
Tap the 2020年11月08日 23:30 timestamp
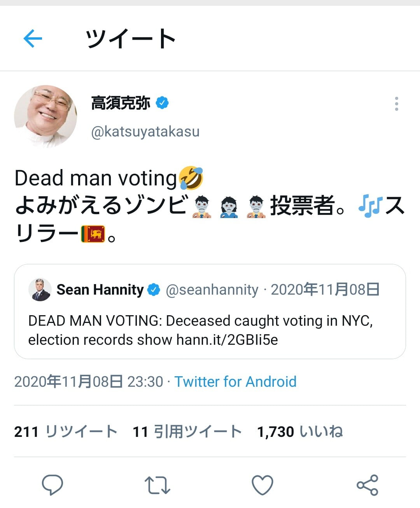tap(89, 382)
